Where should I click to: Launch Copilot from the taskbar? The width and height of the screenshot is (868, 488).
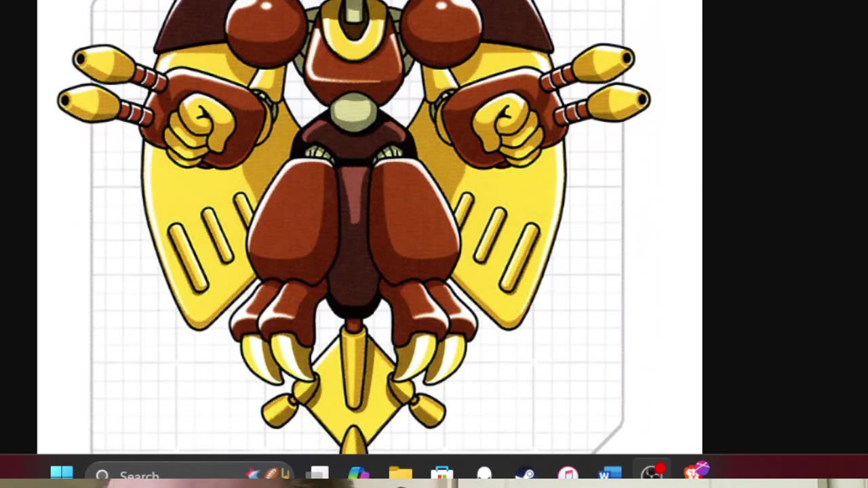(358, 473)
